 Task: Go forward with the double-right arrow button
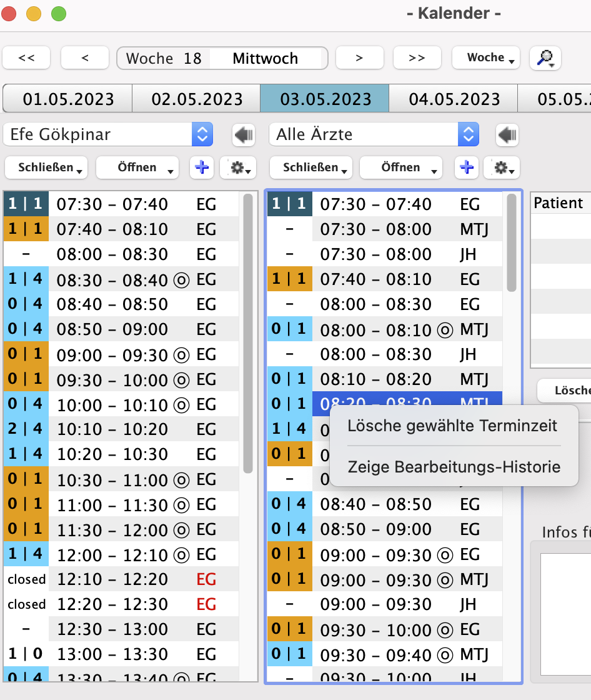417,58
